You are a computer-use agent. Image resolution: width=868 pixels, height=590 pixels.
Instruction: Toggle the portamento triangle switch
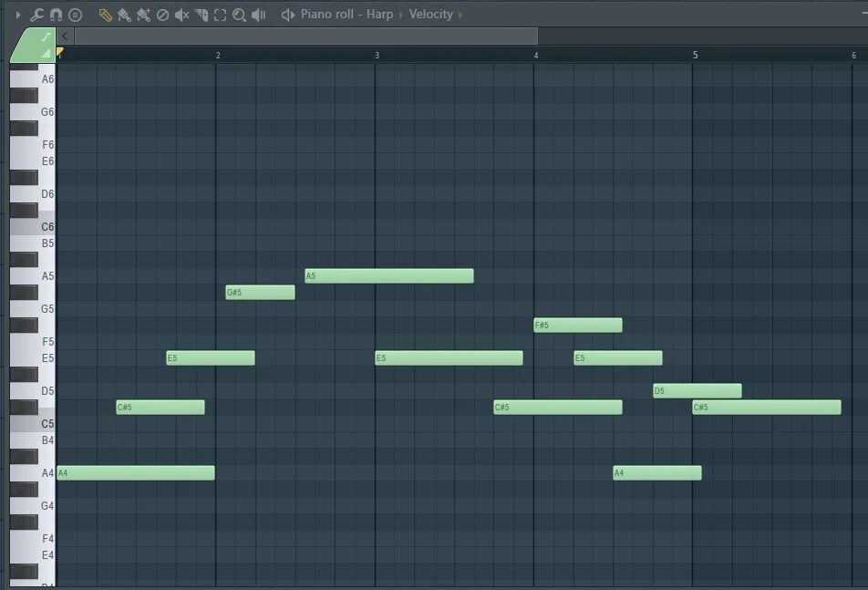tap(46, 53)
